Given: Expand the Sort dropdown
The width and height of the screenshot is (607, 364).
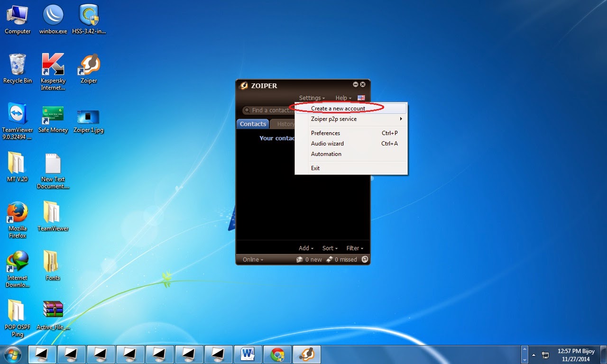Looking at the screenshot, I should click(x=330, y=248).
